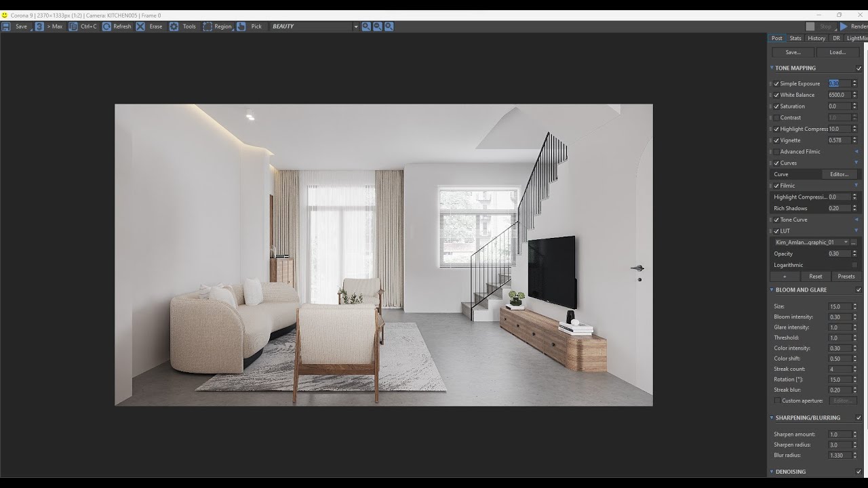The width and height of the screenshot is (868, 488).
Task: Click the plus add-operator button
Action: click(x=785, y=277)
